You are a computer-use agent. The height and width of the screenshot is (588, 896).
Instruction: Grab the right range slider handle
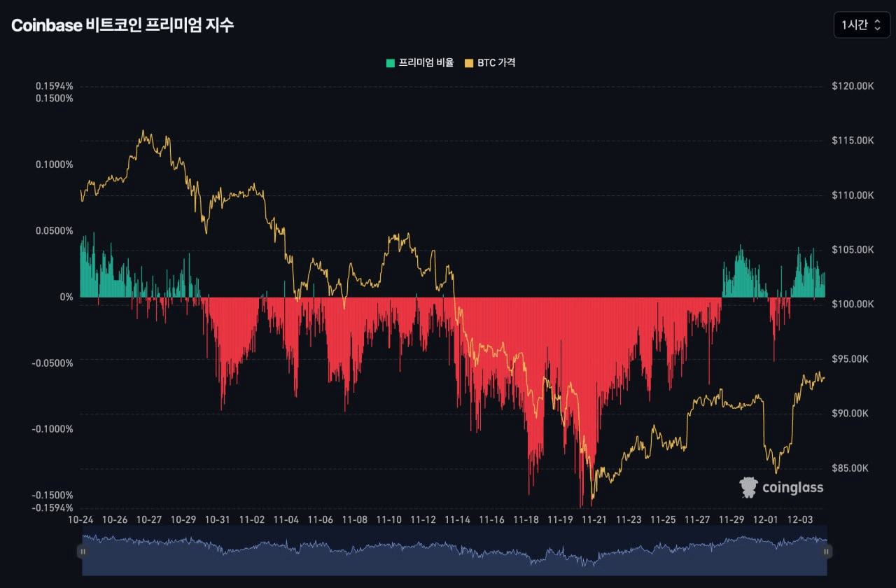point(826,552)
